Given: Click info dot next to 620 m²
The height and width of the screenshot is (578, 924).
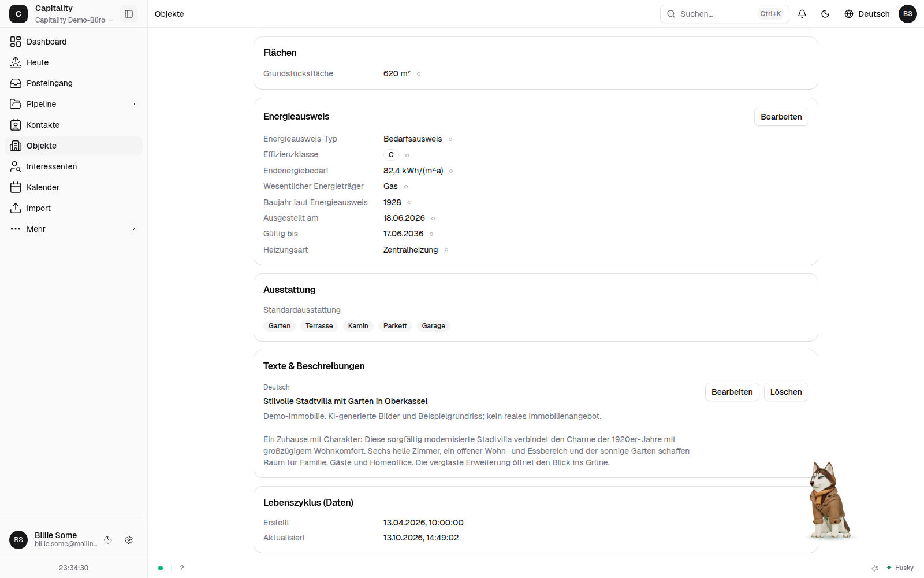Looking at the screenshot, I should click(x=419, y=74).
